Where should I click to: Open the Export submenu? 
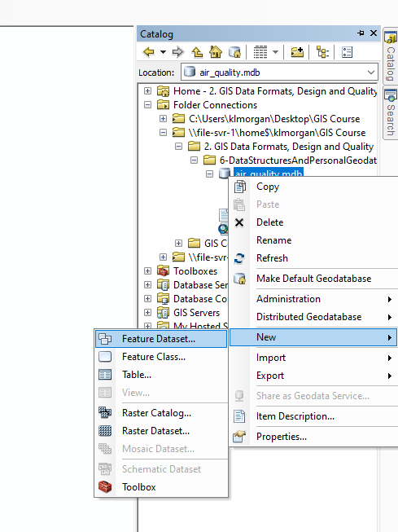(x=313, y=376)
